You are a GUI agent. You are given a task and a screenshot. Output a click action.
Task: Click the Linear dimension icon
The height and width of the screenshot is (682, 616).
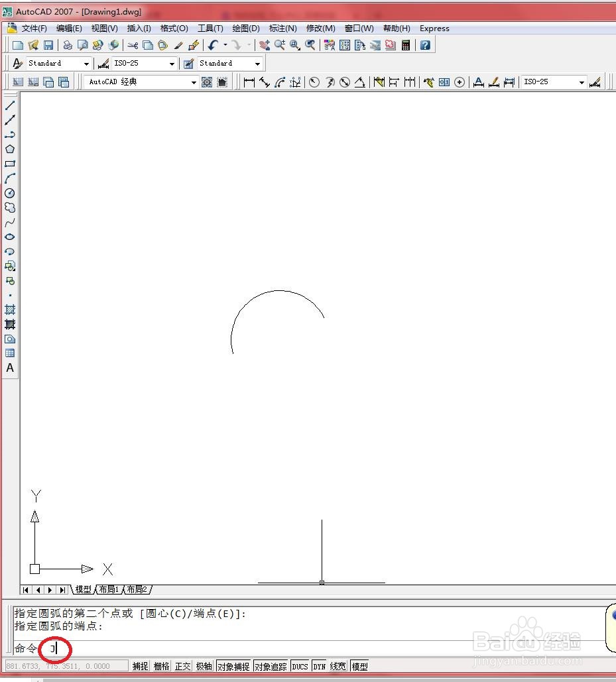tap(249, 82)
